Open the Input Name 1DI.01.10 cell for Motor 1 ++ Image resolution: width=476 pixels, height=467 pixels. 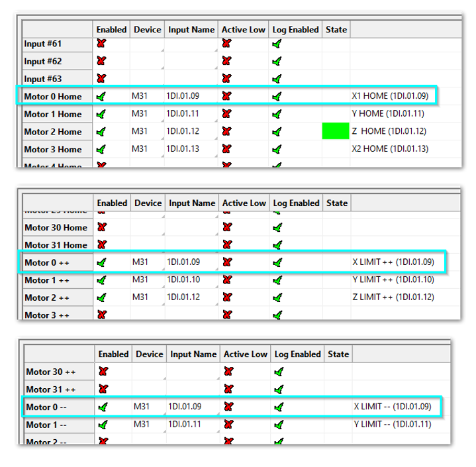coord(183,280)
